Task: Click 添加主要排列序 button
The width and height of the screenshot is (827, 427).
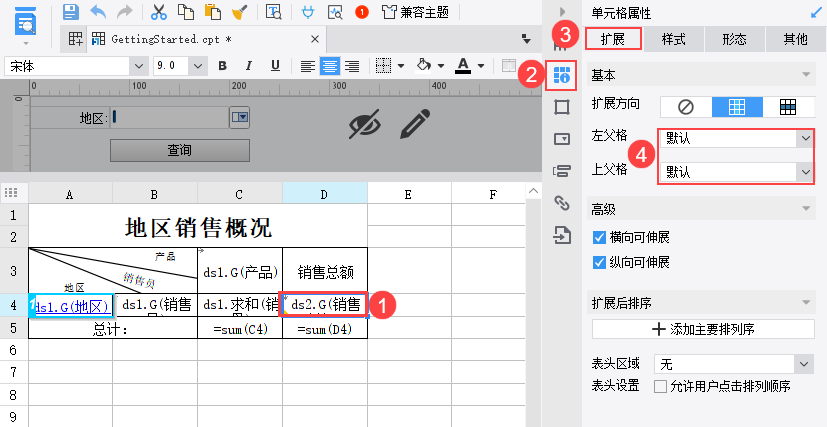Action: tap(704, 329)
